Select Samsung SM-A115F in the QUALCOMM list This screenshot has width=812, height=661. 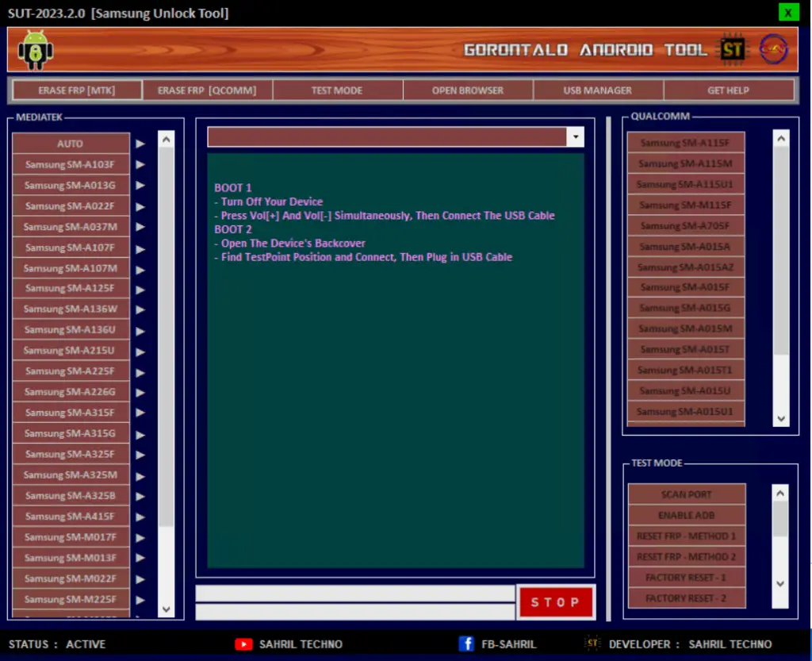(x=686, y=143)
